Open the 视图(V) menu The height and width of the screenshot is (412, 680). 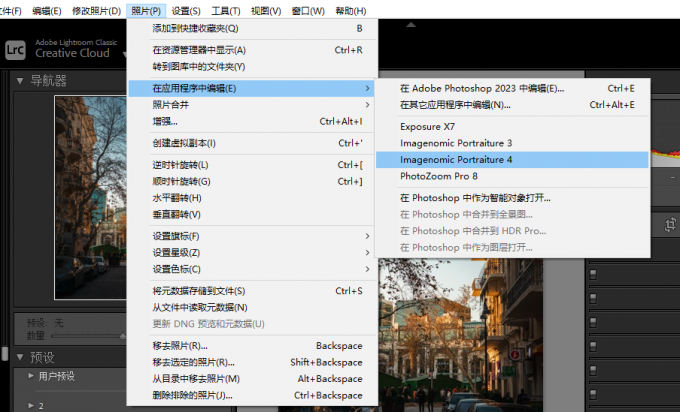coord(267,10)
